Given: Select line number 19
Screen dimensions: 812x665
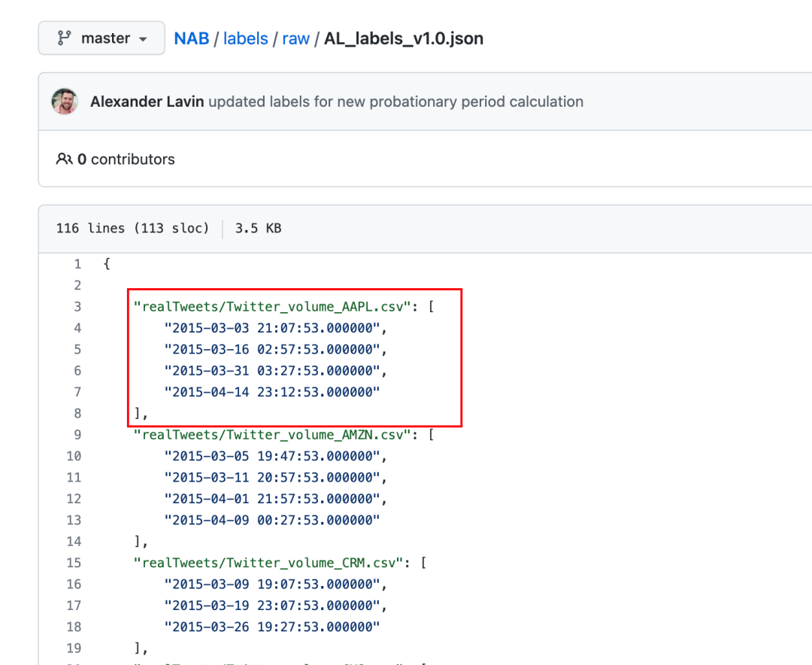Looking at the screenshot, I should (x=74, y=648).
